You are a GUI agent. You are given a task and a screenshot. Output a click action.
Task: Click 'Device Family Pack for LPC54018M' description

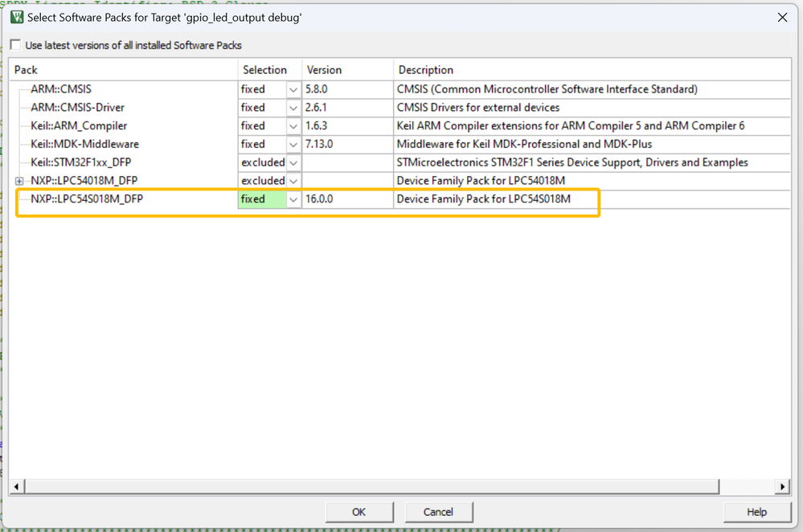tap(481, 181)
